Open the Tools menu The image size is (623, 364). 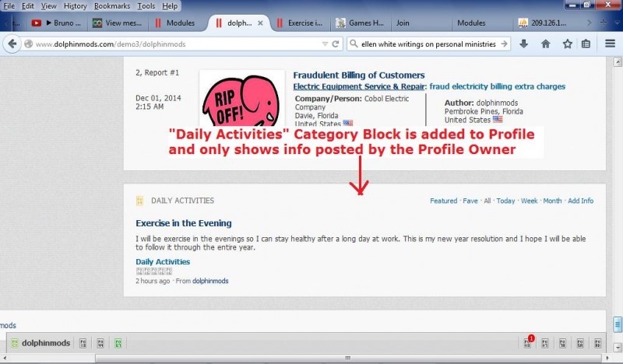(x=146, y=6)
